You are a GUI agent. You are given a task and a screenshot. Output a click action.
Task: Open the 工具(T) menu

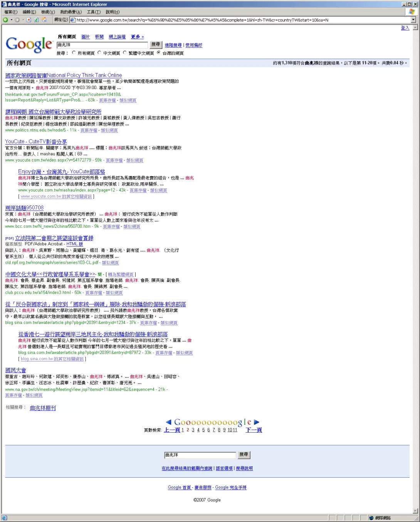94,12
